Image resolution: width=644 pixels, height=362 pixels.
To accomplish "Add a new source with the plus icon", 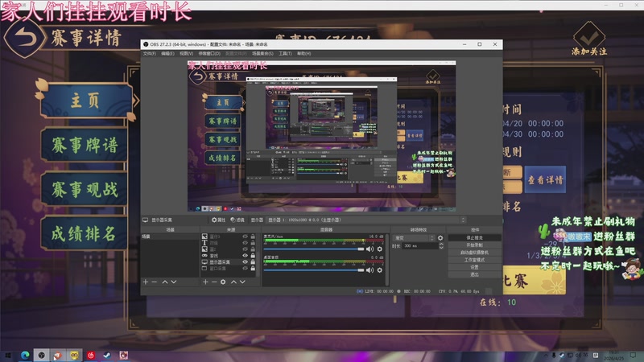I will click(x=205, y=282).
